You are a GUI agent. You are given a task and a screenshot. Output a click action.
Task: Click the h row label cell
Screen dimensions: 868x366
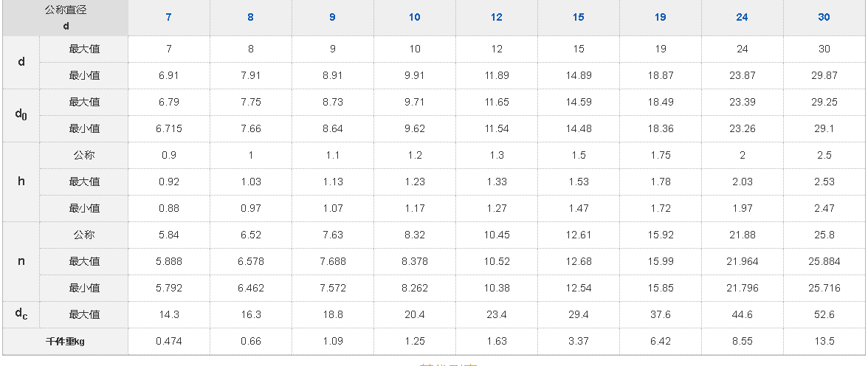click(21, 182)
